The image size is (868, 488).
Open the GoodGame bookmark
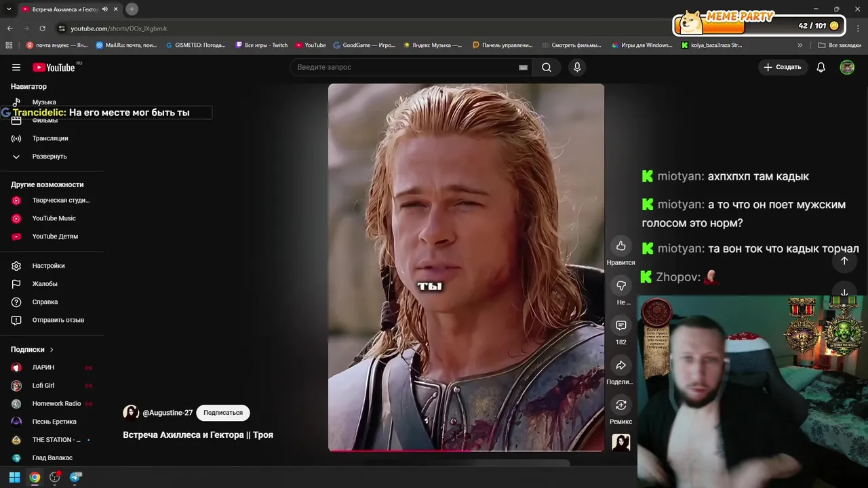pos(364,45)
